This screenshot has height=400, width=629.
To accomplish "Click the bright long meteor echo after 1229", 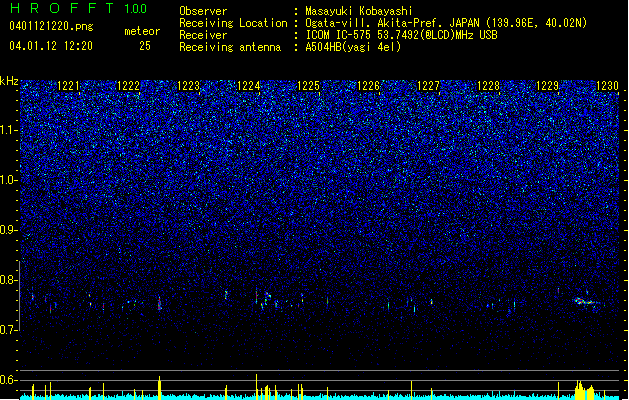I will click(x=586, y=301).
